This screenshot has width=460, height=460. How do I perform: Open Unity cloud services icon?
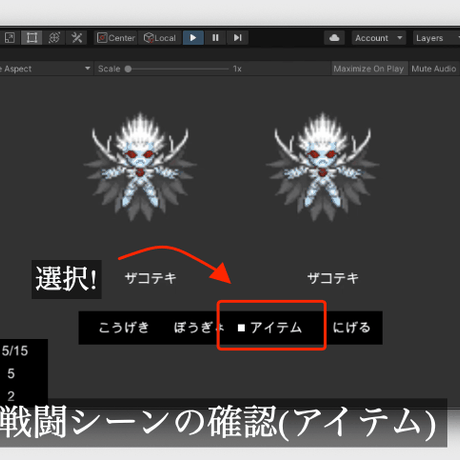click(334, 38)
